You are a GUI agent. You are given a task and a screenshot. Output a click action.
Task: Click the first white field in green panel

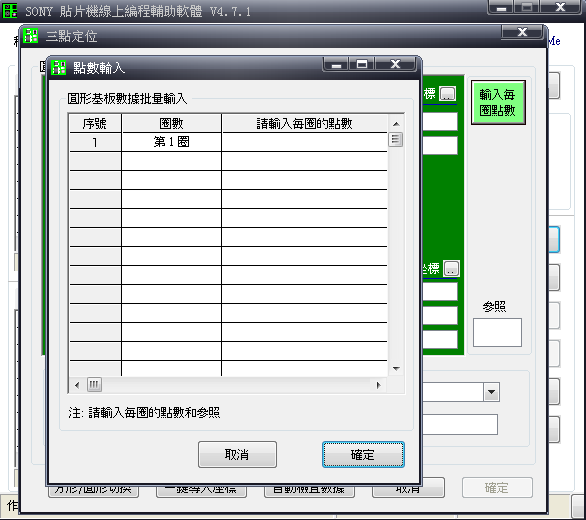pos(440,121)
